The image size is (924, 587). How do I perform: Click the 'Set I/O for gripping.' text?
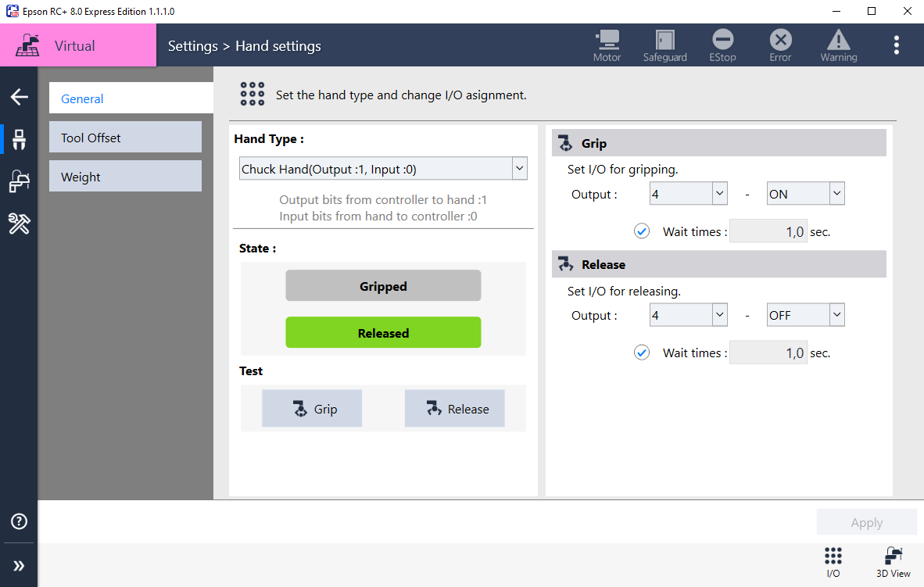pos(623,169)
